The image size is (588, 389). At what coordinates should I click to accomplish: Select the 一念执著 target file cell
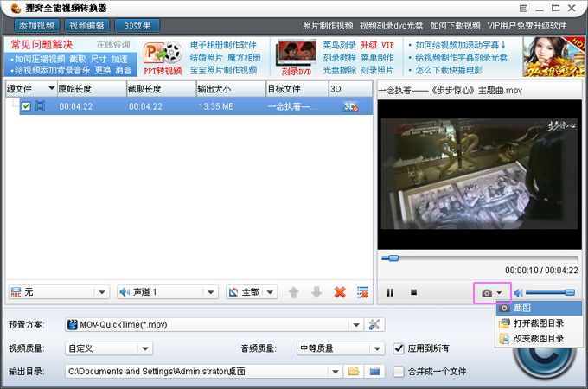tap(292, 107)
